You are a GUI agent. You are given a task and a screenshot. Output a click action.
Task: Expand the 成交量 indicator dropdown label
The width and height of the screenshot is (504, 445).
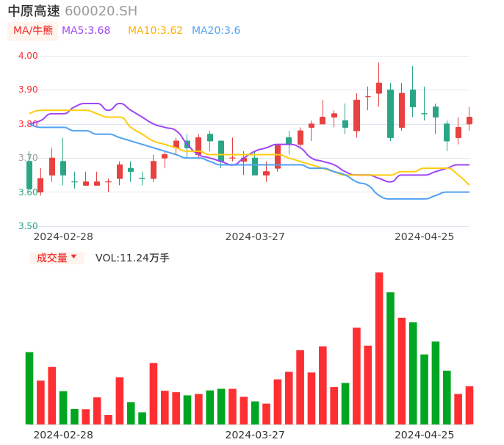point(51,258)
